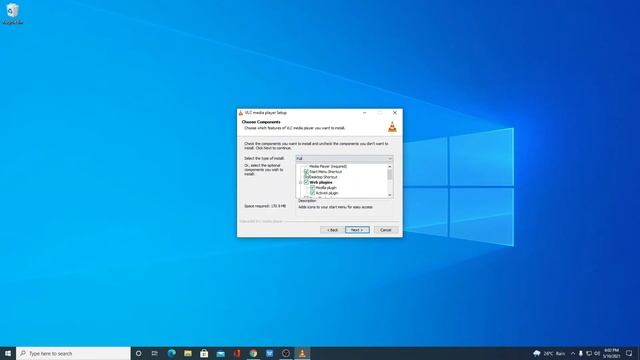This screenshot has height=360, width=640.
Task: Open the Mail app on taskbar
Action: pos(220,353)
